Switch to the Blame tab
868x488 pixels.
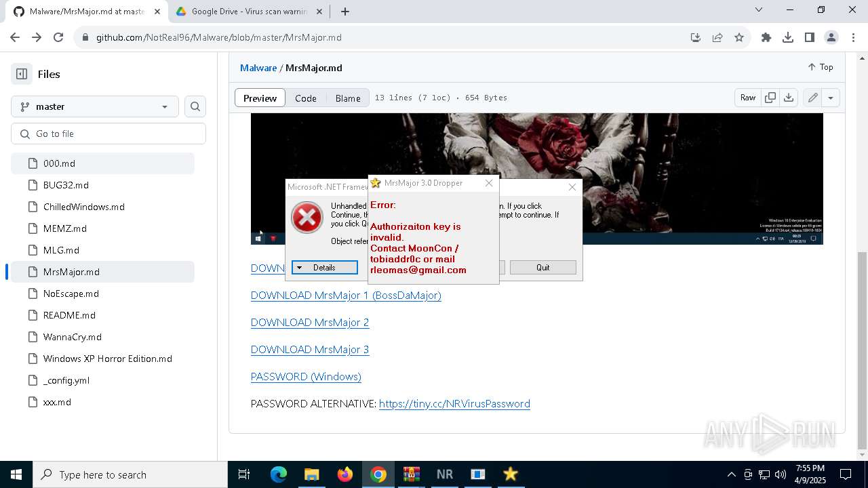coord(348,98)
